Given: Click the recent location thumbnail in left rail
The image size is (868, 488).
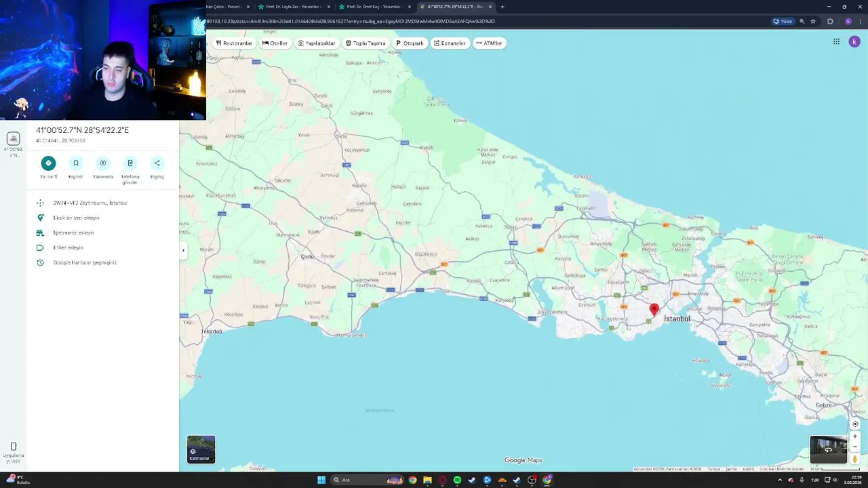Looking at the screenshot, I should 13,139.
